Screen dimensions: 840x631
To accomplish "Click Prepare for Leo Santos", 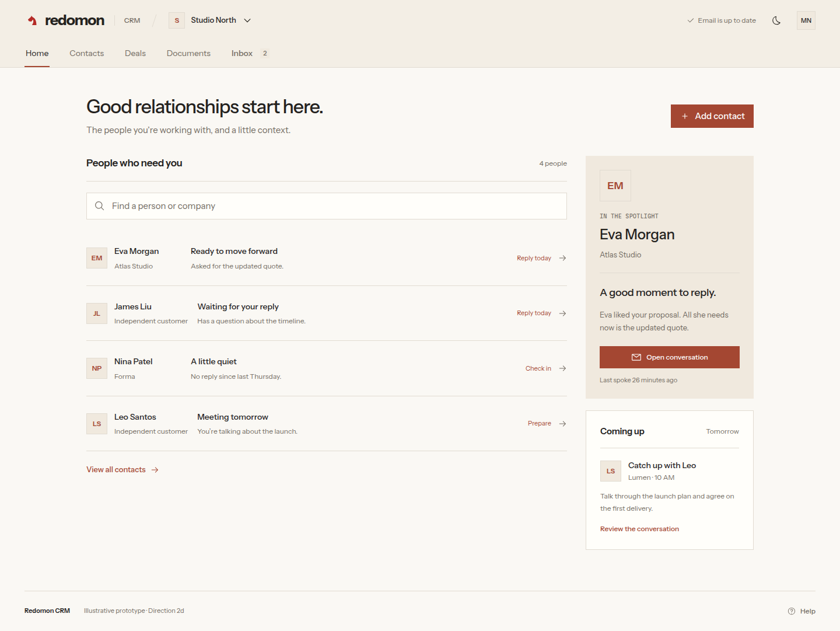I will tap(540, 424).
